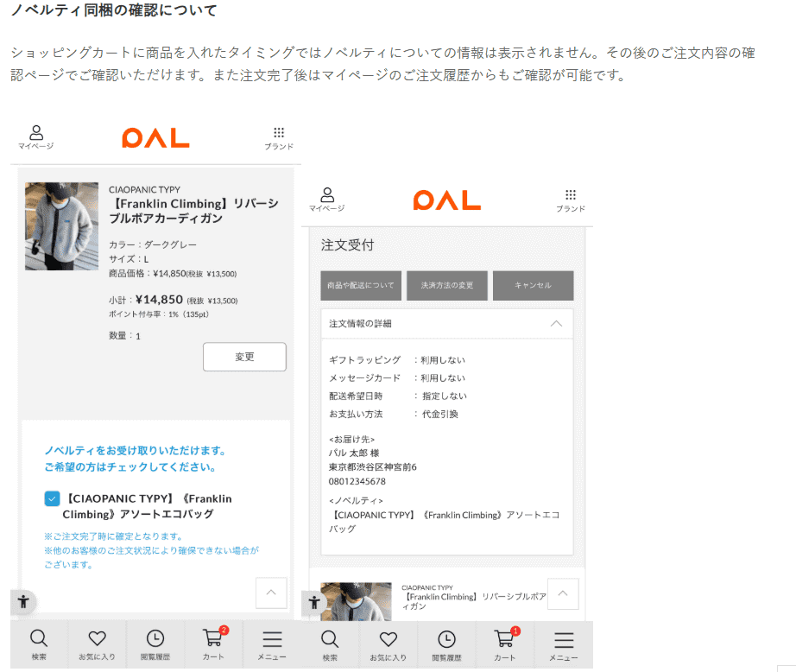Click 数量：1 text

click(124, 336)
